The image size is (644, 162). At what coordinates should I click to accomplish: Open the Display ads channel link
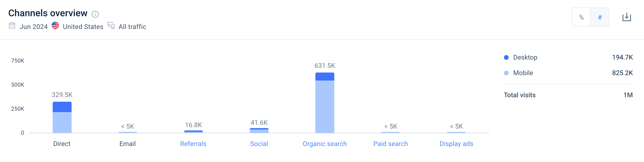tap(456, 144)
